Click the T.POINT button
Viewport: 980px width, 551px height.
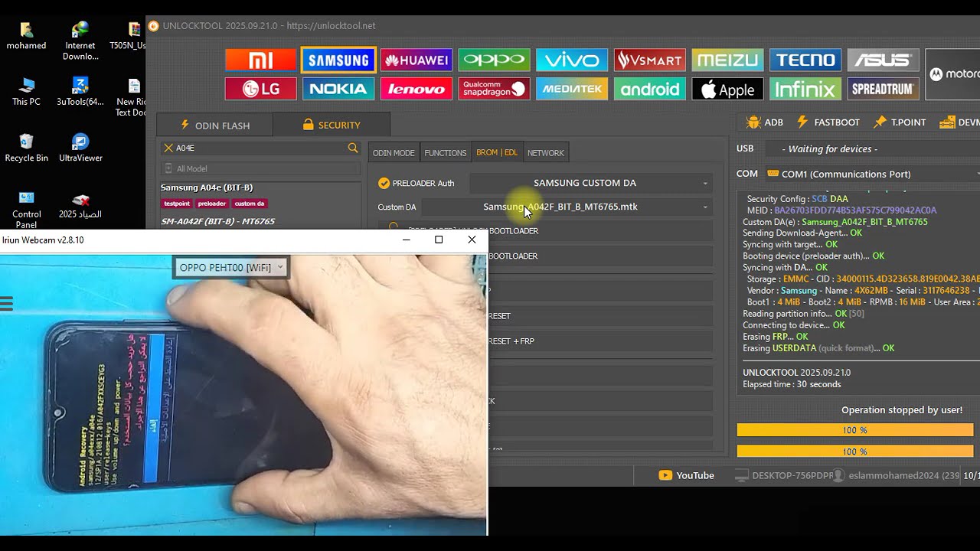[x=900, y=122]
